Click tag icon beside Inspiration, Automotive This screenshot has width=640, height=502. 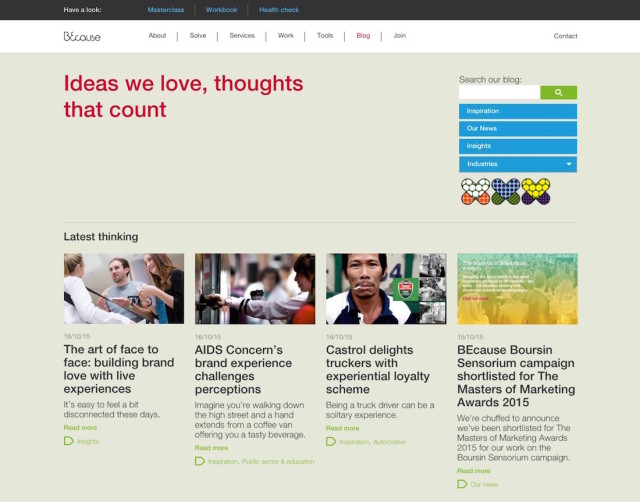(x=331, y=441)
